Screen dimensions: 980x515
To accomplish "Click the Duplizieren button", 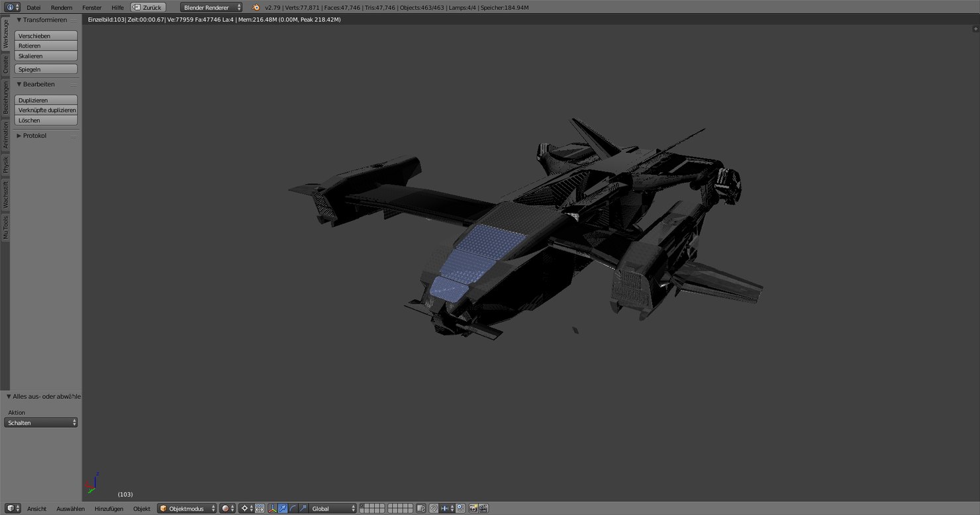I will coord(45,100).
